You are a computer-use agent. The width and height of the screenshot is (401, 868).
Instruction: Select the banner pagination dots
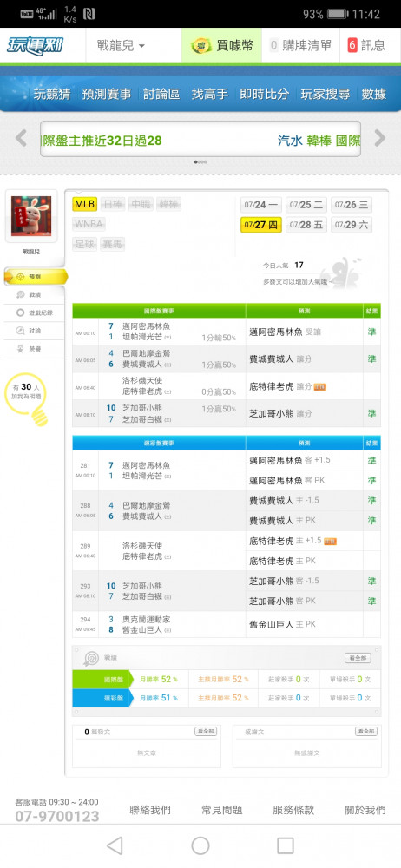coord(200,162)
